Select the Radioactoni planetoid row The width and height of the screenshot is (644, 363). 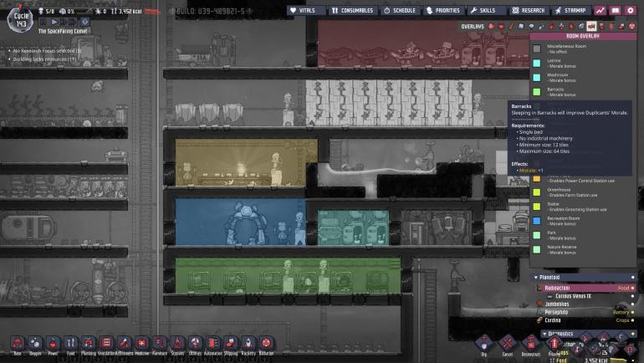click(585, 288)
